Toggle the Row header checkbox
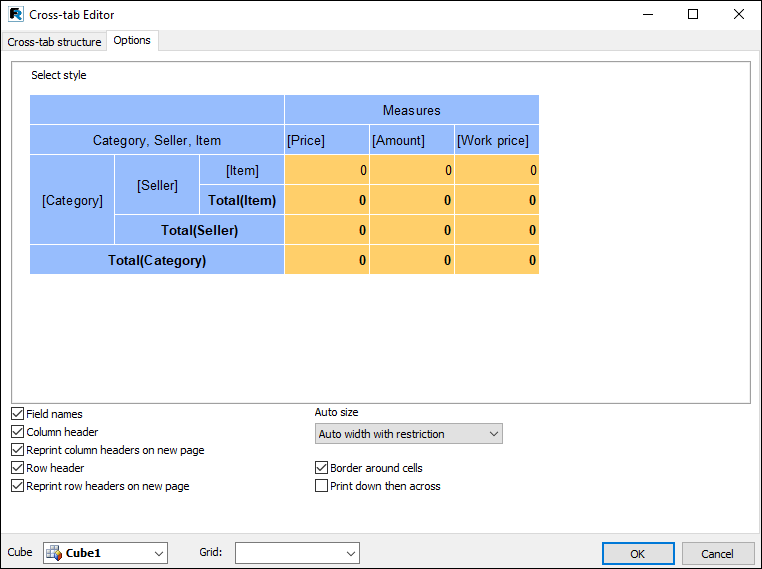The width and height of the screenshot is (762, 569). tap(18, 468)
